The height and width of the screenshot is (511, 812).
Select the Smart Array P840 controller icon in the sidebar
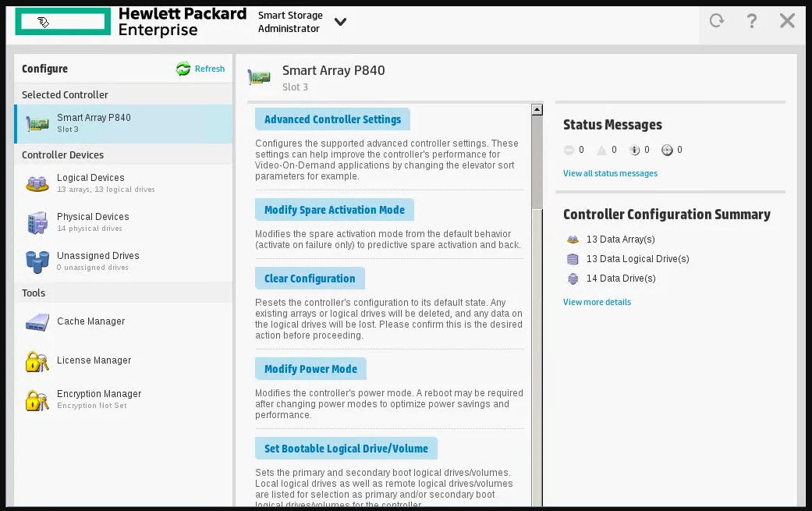(37, 124)
